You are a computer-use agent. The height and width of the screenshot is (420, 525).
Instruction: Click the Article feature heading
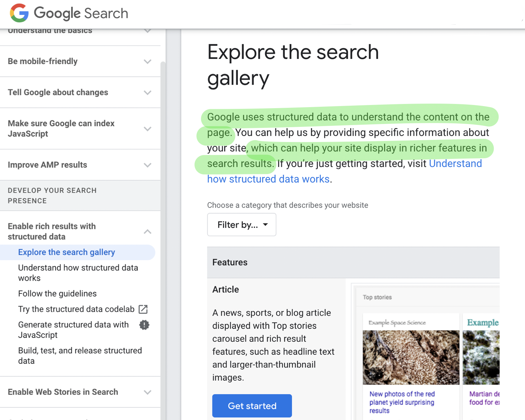[x=226, y=290]
